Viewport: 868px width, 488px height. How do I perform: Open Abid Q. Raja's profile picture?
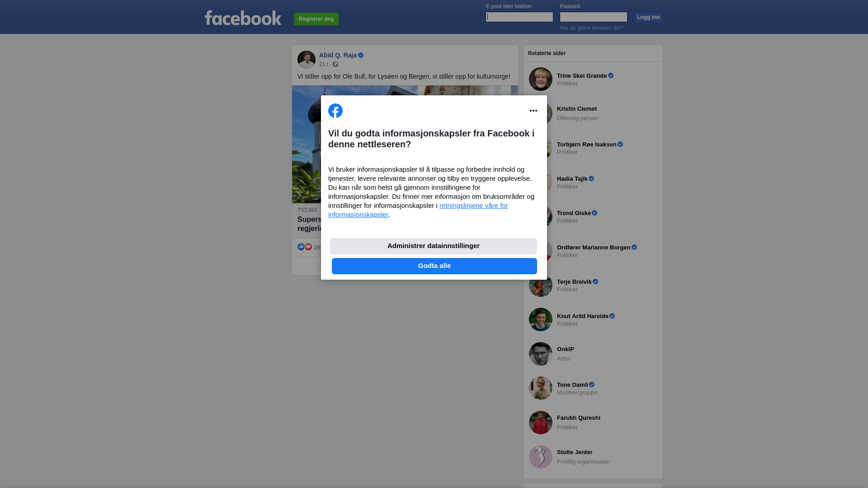pos(307,60)
